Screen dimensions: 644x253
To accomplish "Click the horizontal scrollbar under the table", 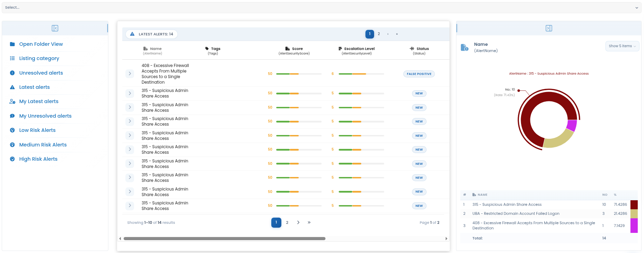I will point(224,238).
